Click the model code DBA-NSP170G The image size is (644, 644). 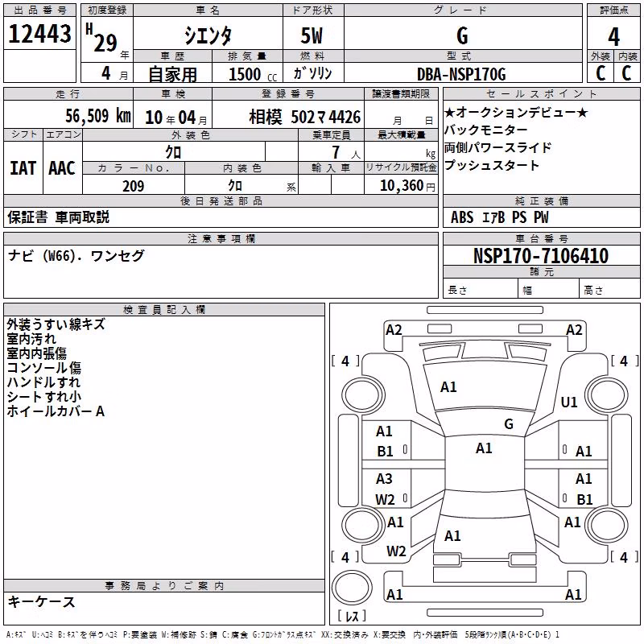point(461,74)
